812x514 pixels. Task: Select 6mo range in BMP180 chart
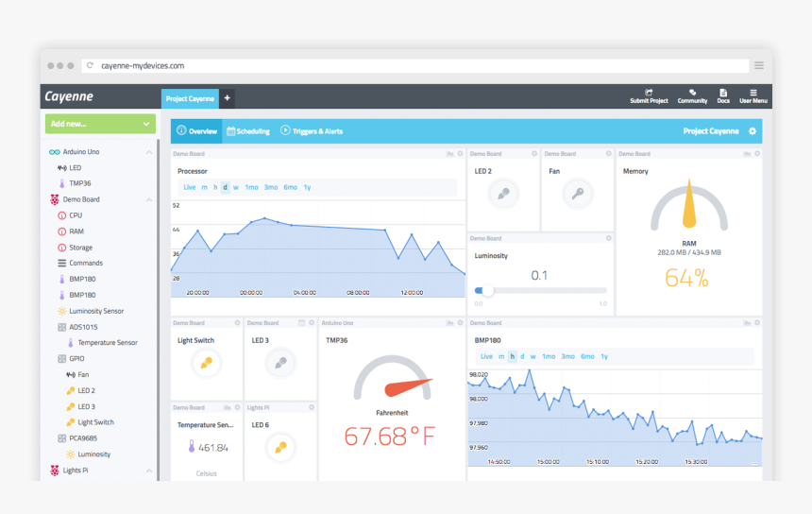[x=587, y=356]
